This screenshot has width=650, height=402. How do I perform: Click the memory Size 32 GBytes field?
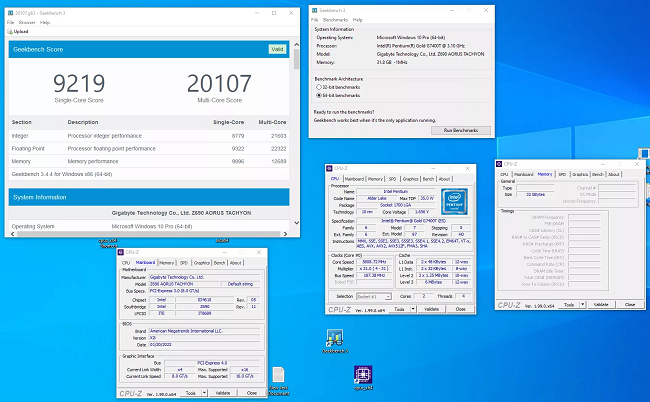coord(535,194)
